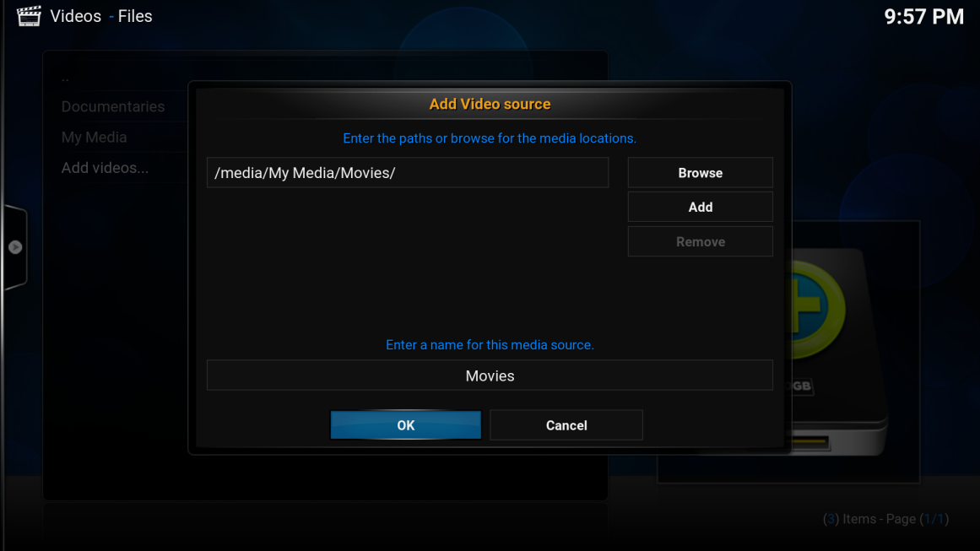Image resolution: width=980 pixels, height=551 pixels.
Task: Click the 9:57 PM clock
Action: 923,17
